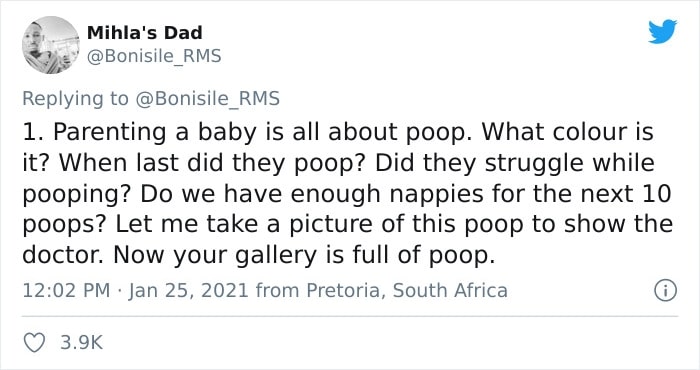View the 3.9K likes count
This screenshot has width=700, height=370.
[x=82, y=343]
